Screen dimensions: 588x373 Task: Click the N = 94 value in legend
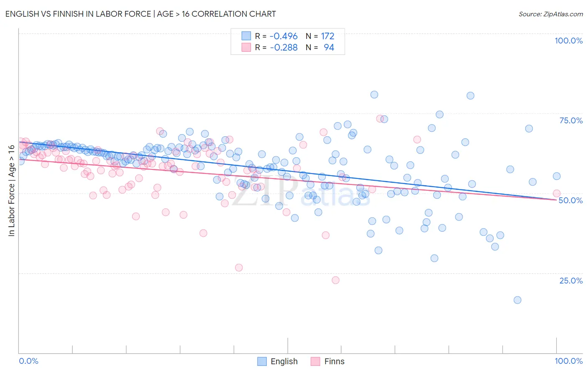point(320,47)
